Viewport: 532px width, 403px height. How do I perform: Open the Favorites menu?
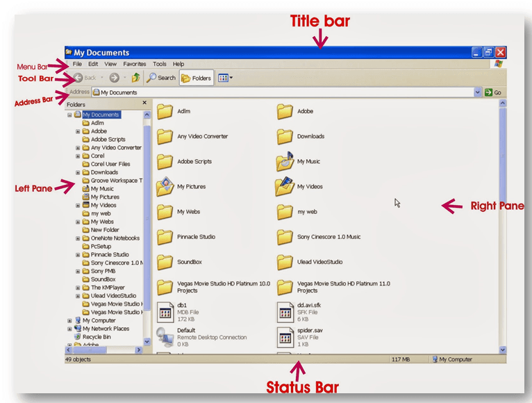(134, 64)
